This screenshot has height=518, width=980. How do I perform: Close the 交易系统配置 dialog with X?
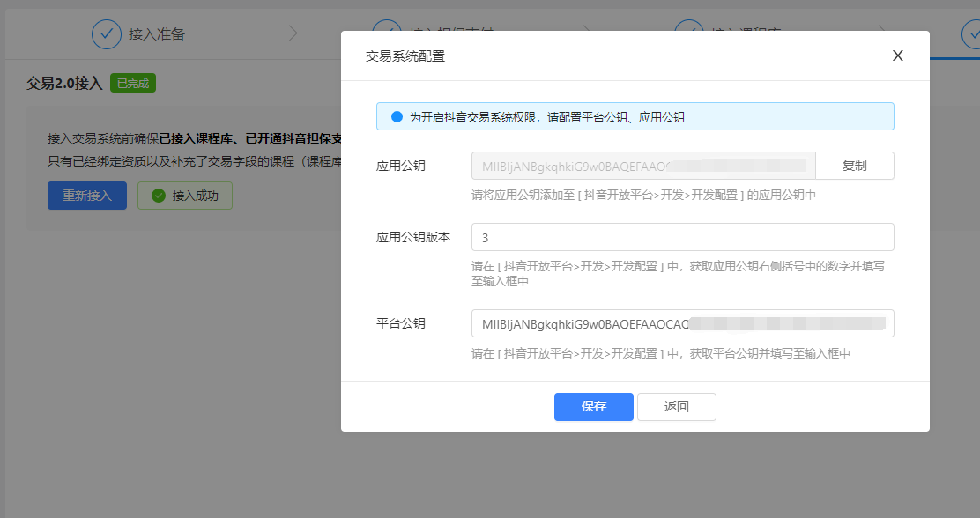pos(897,55)
